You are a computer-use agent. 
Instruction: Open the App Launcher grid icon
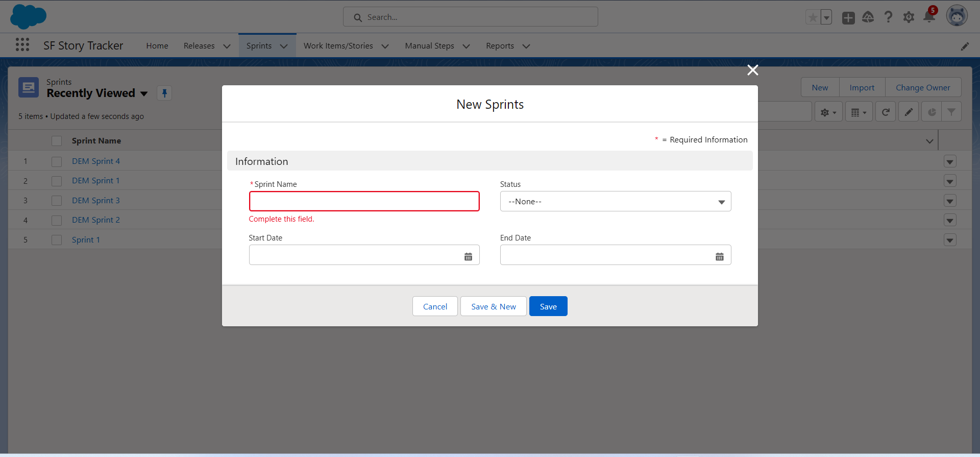pyautogui.click(x=22, y=45)
